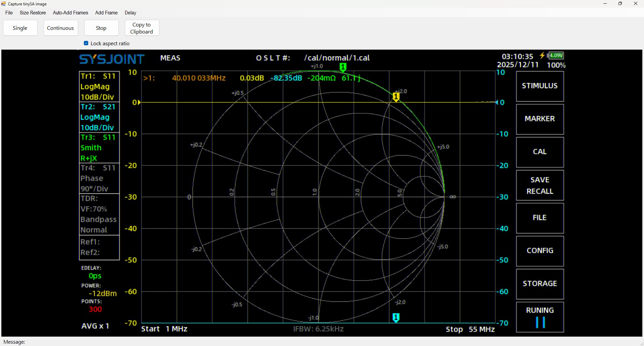Click the Stop 55 MHz frequency label
The image size is (644, 346).
[470, 329]
